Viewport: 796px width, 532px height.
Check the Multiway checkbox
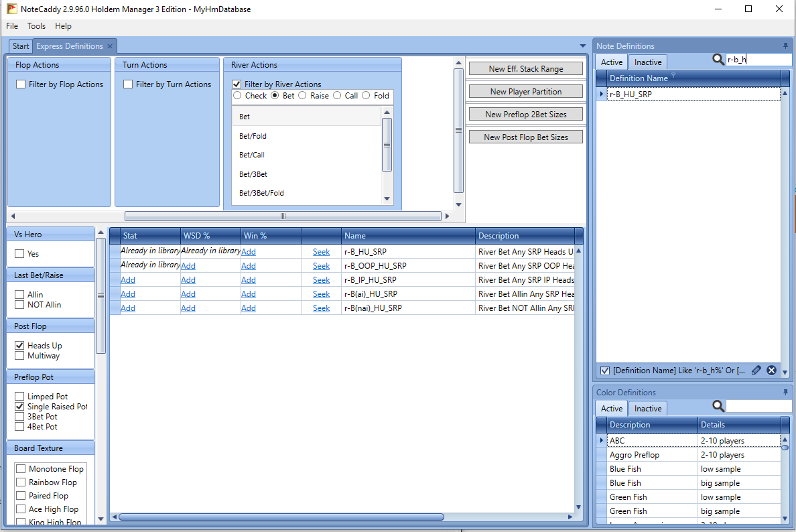pos(20,355)
